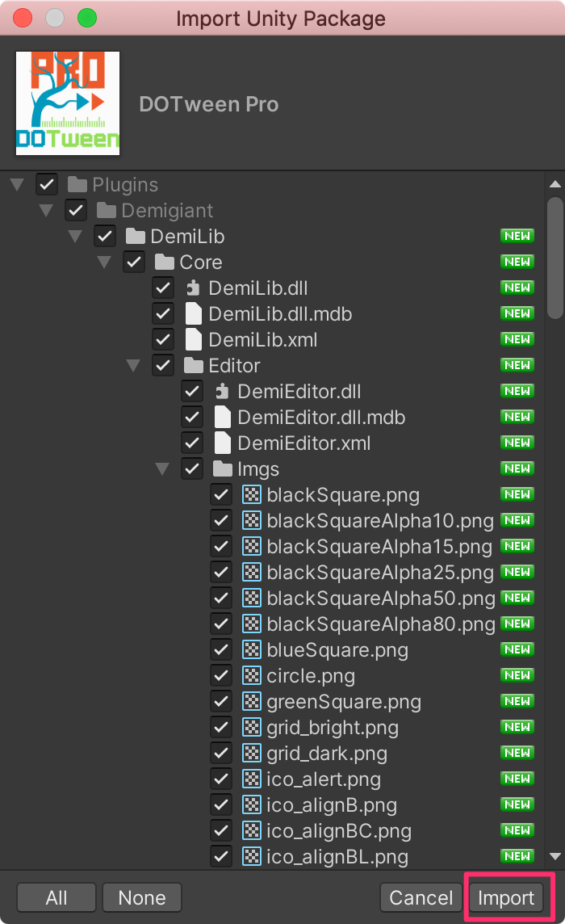Click the NEW badge on Editor row
565x924 pixels.
coord(517,365)
